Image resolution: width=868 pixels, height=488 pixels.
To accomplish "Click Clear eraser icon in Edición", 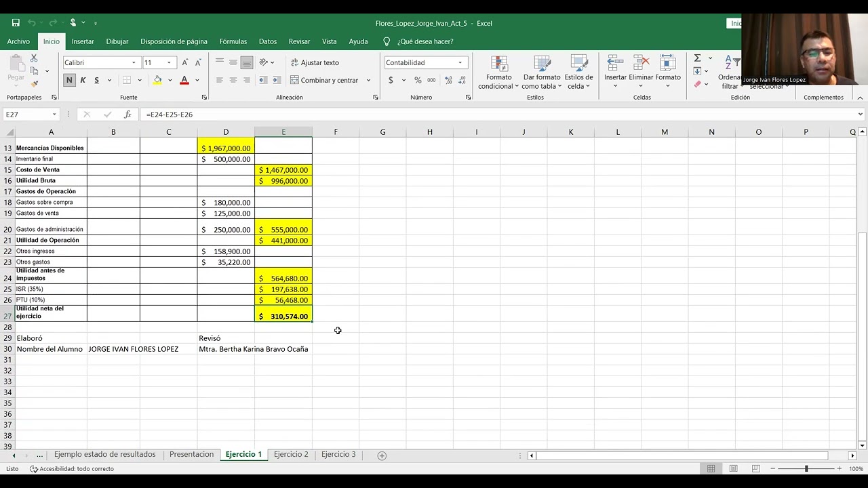I will [697, 84].
